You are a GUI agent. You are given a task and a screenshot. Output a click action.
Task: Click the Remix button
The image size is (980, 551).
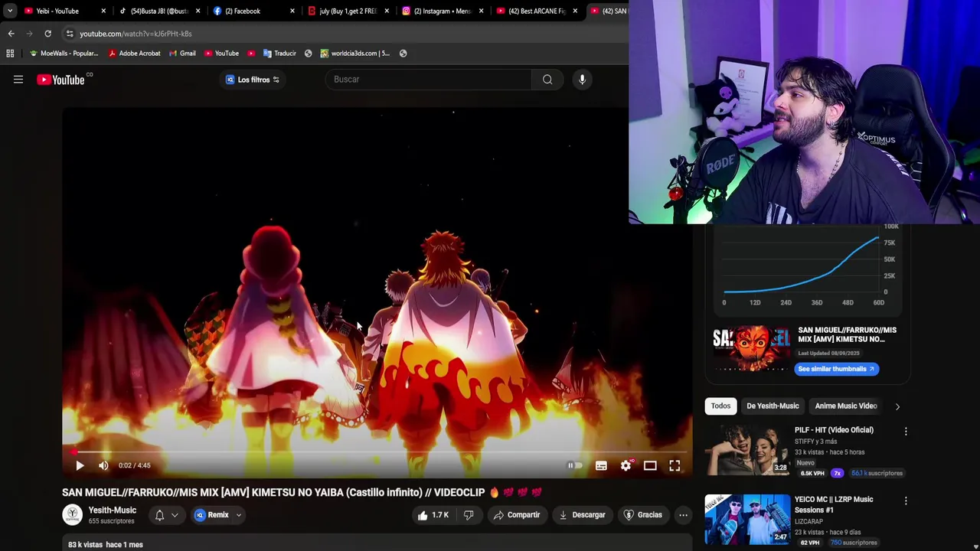coord(212,515)
